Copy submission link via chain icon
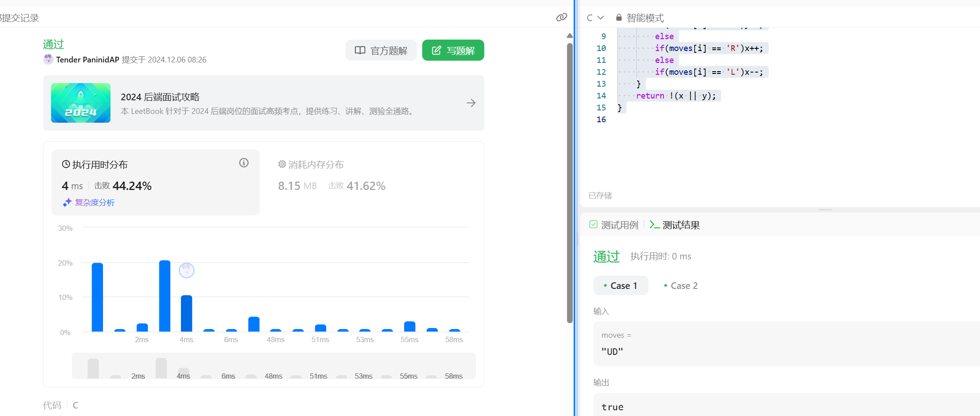The width and height of the screenshot is (980, 416). 561,17
